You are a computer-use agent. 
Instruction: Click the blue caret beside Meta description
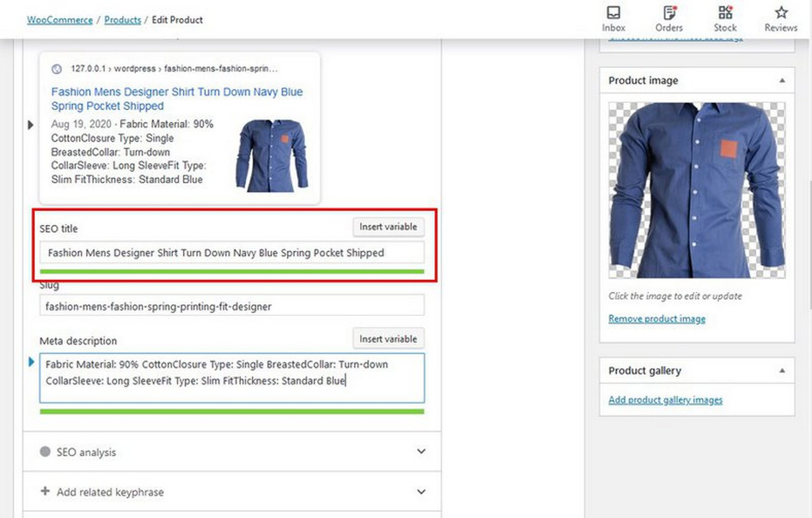31,362
